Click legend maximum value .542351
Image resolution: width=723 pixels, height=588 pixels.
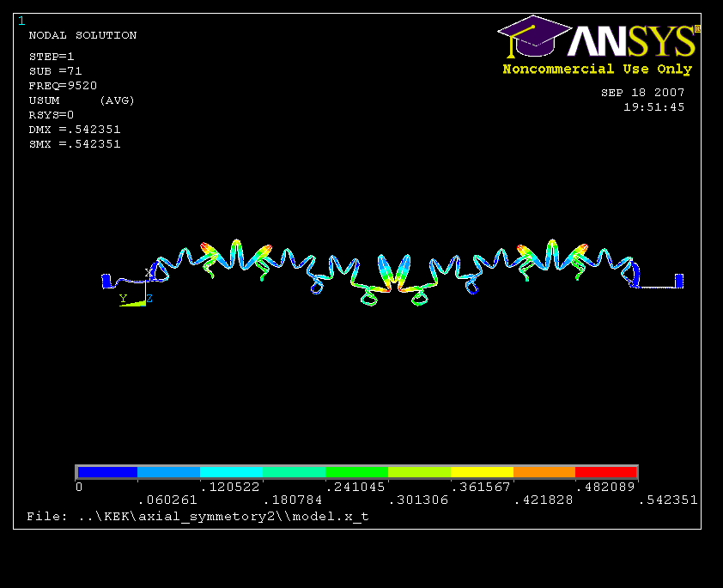(668, 500)
